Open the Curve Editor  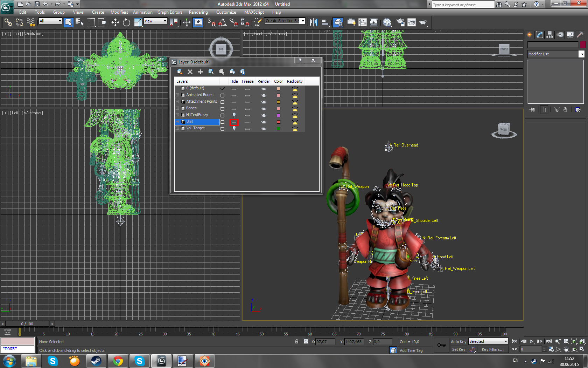tap(363, 22)
